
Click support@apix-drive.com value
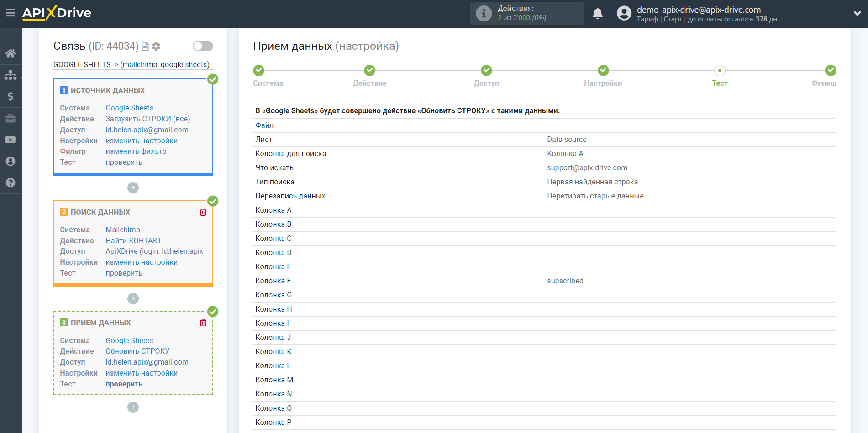point(587,167)
